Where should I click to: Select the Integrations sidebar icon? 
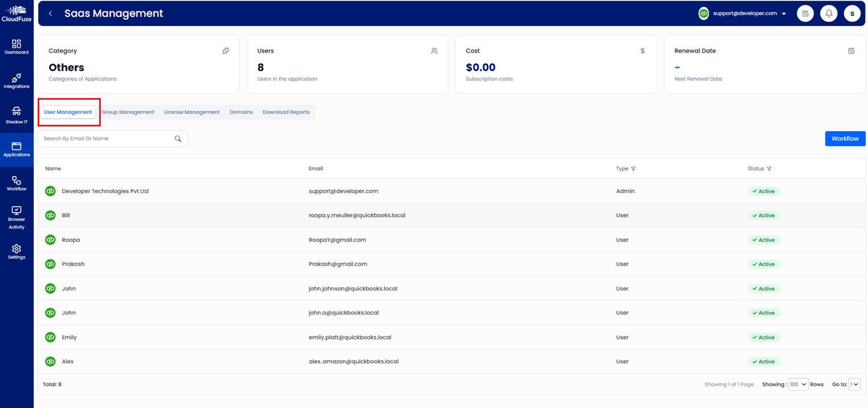click(17, 80)
